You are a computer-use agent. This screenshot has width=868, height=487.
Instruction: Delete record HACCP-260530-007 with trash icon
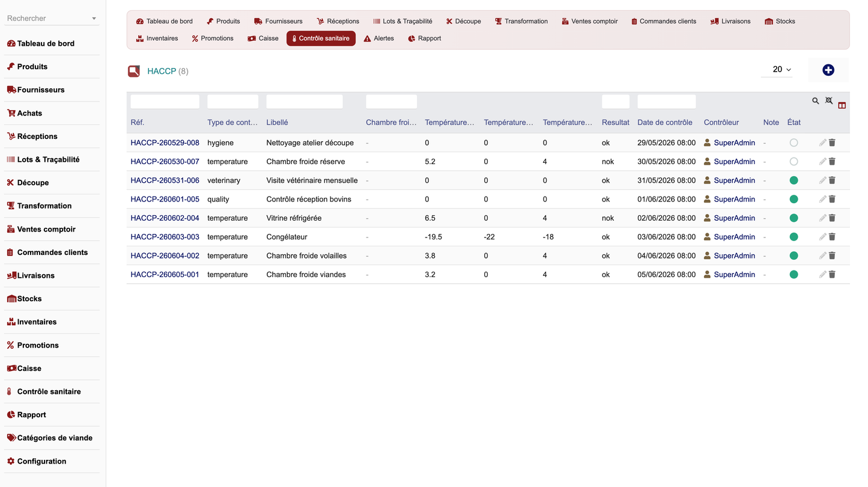(x=832, y=162)
